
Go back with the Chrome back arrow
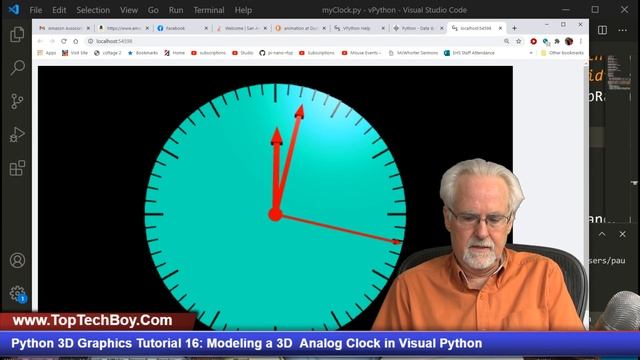[40, 41]
